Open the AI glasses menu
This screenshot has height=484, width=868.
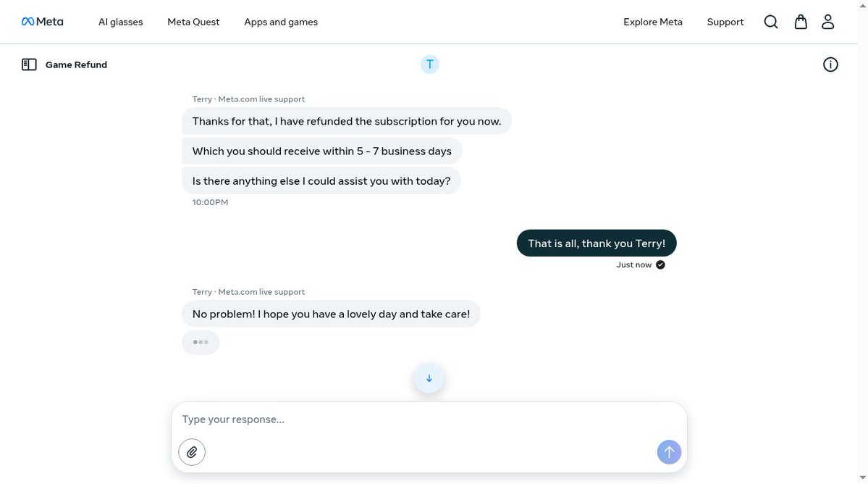point(121,22)
